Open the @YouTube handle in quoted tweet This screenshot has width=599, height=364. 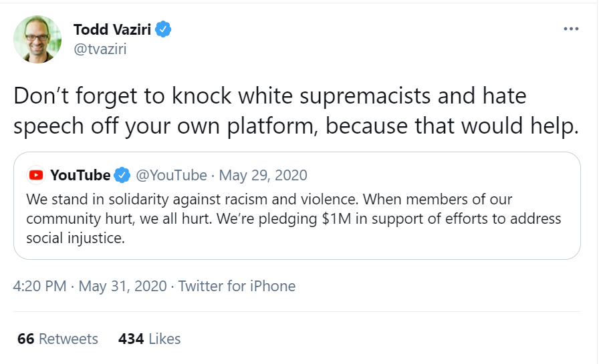point(171,176)
